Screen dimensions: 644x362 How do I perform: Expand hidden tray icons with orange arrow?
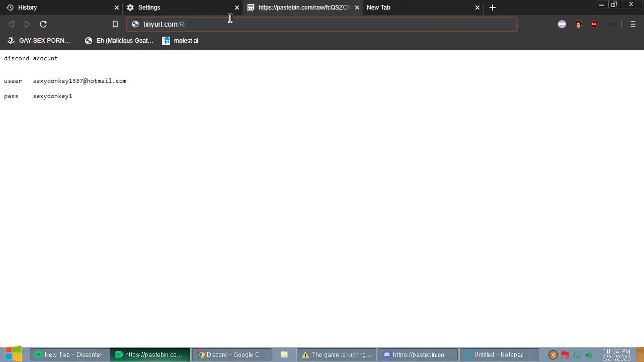pos(553,355)
